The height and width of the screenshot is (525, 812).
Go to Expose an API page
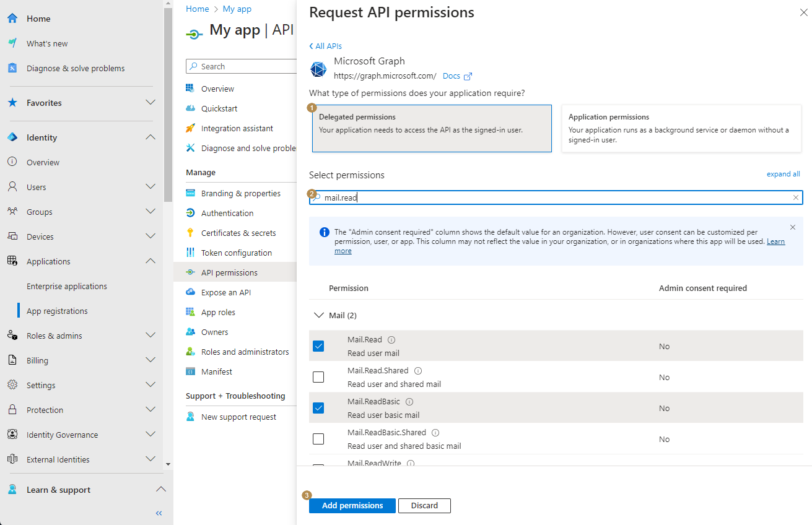point(225,292)
